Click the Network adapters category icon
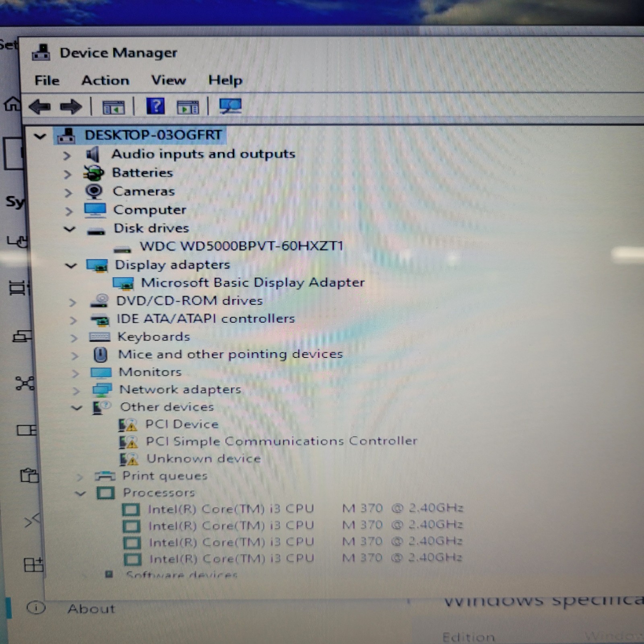Screen dimensions: 644x644 click(102, 390)
